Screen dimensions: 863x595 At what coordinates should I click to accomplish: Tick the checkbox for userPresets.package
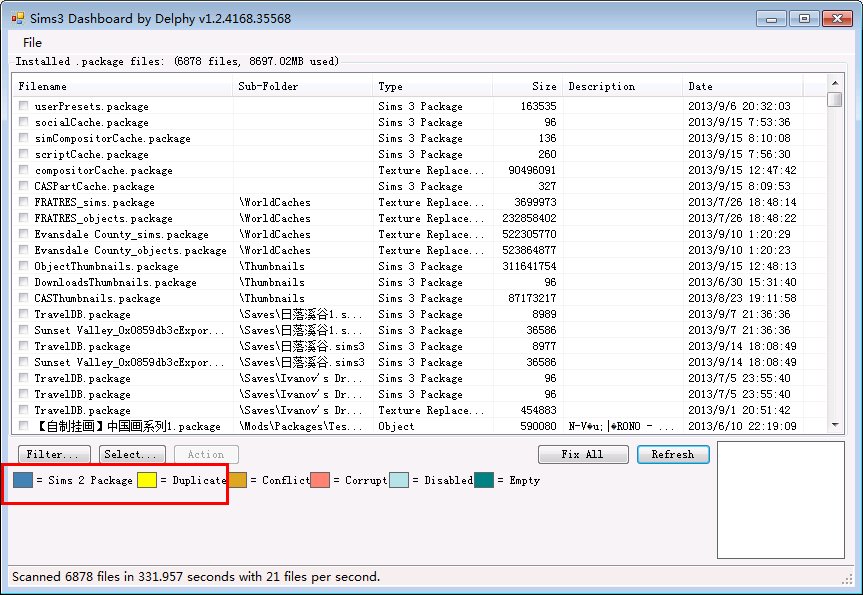pos(24,106)
